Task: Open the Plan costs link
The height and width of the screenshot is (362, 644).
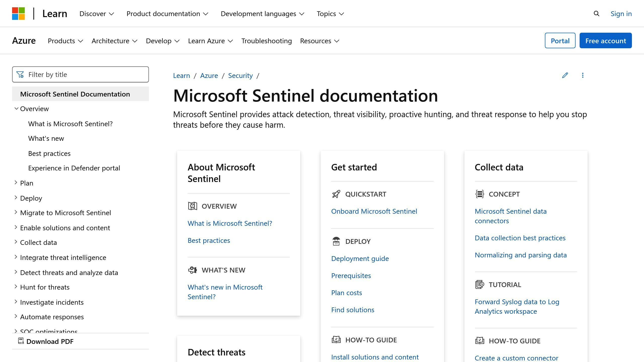Action: click(346, 293)
